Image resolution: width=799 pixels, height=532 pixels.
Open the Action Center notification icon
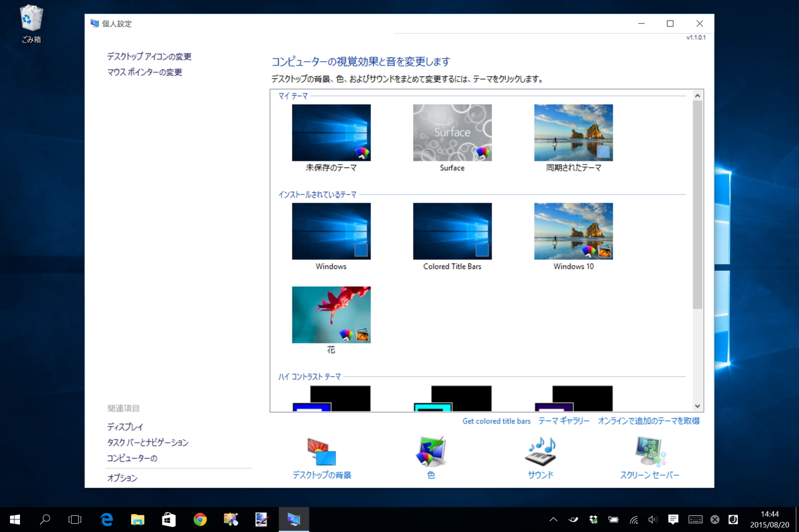pyautogui.click(x=673, y=520)
